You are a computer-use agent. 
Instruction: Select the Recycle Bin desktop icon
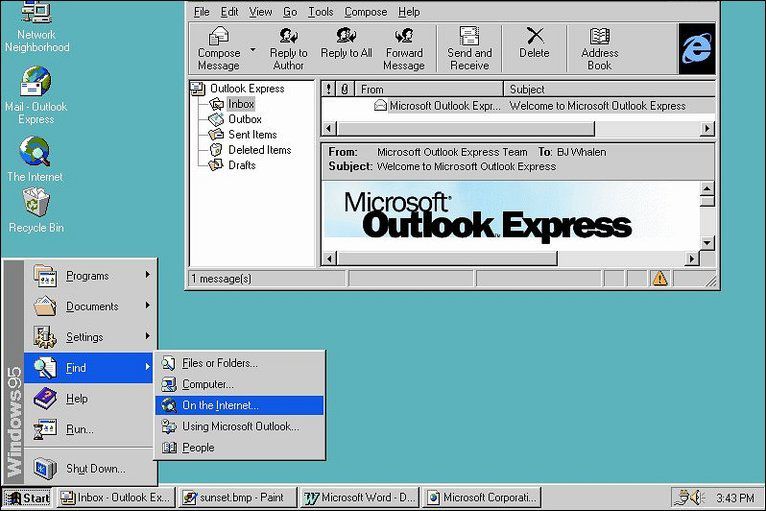pyautogui.click(x=36, y=210)
